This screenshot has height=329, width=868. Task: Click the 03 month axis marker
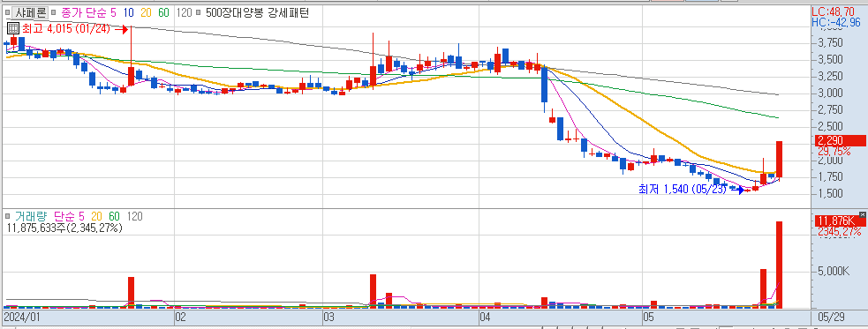tap(328, 318)
